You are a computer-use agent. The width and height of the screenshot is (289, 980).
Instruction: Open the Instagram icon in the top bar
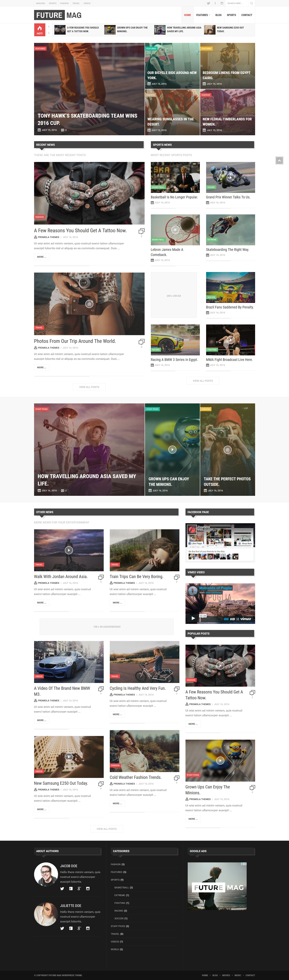222,3
